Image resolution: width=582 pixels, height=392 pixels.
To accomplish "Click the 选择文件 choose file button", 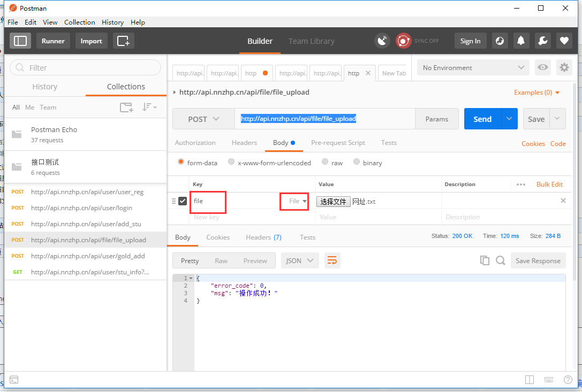I will coord(334,202).
